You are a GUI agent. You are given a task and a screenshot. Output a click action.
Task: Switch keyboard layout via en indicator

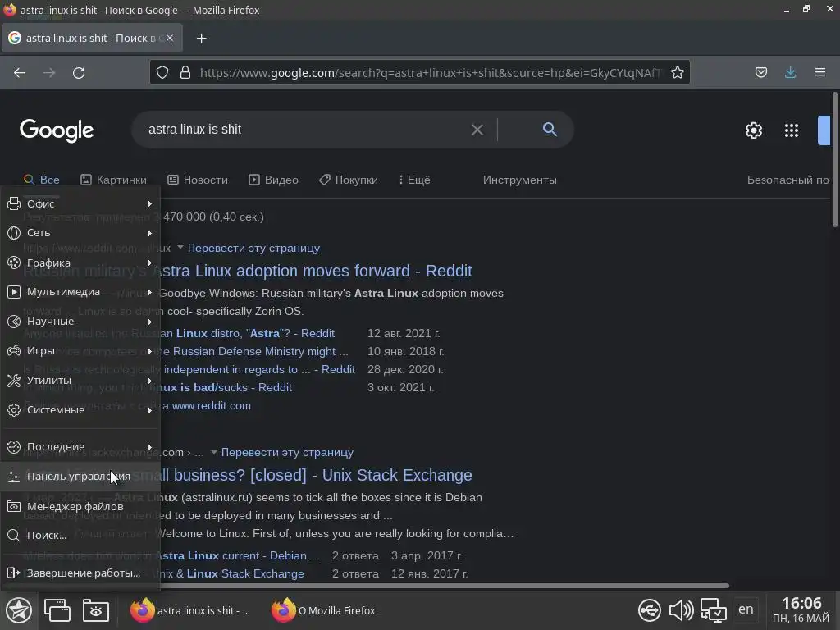click(x=746, y=609)
